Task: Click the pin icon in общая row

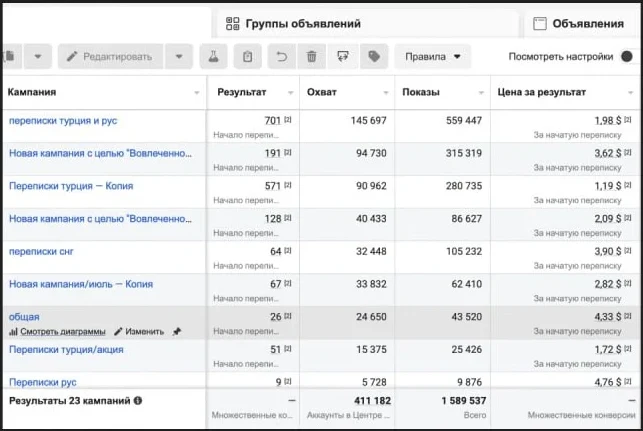Action: (x=177, y=331)
